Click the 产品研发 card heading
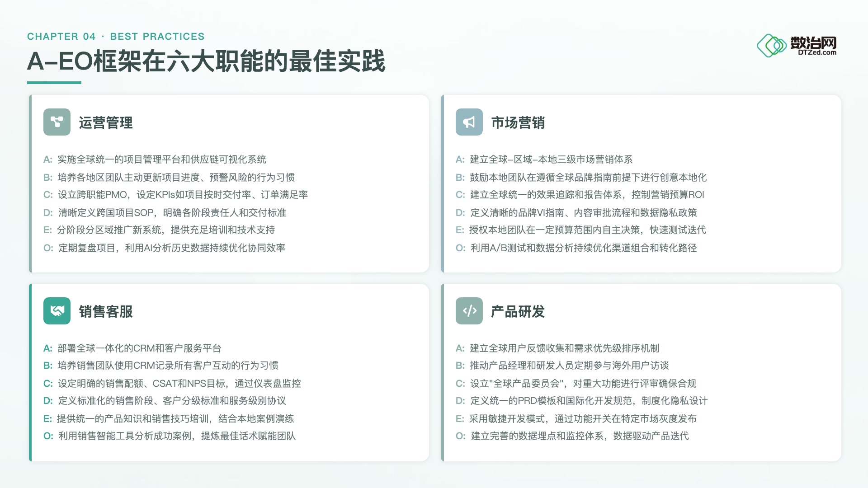 (518, 312)
